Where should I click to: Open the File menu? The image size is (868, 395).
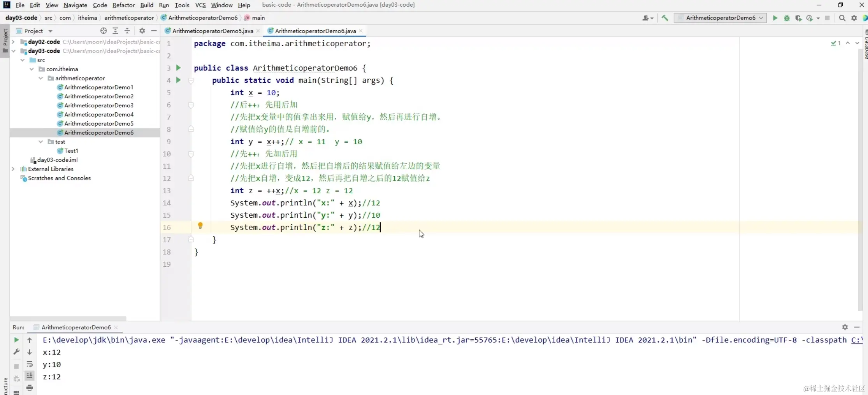click(20, 5)
